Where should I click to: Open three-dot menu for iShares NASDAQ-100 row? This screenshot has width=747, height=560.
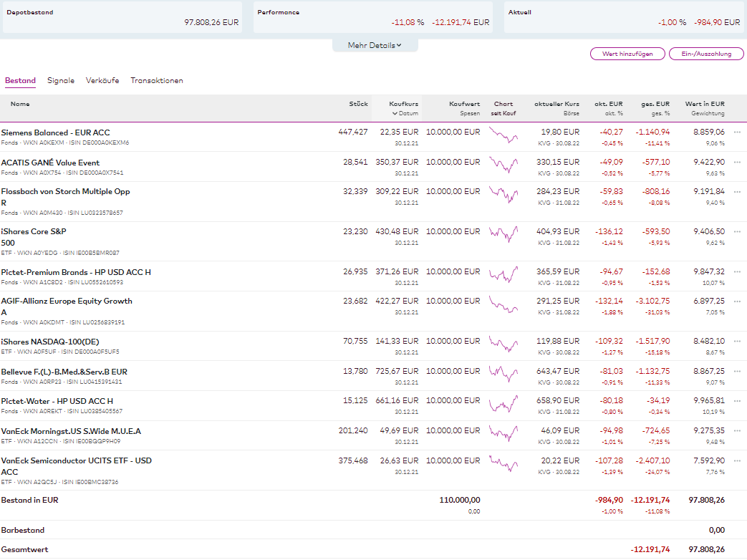tap(737, 341)
